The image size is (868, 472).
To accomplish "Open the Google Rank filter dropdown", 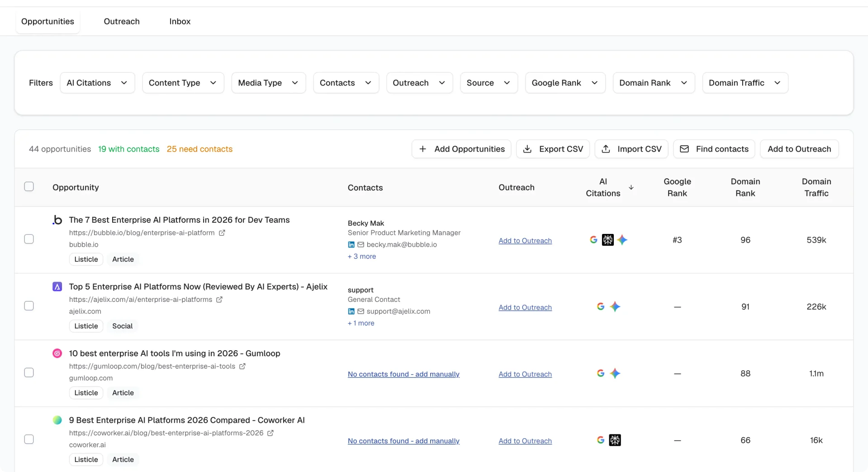I will pos(565,83).
